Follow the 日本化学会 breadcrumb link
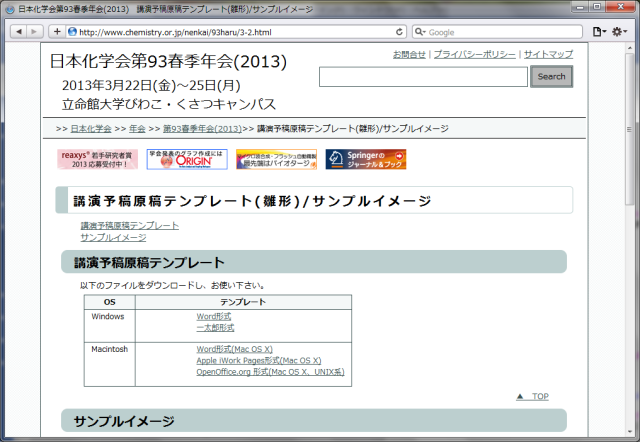 pos(91,129)
